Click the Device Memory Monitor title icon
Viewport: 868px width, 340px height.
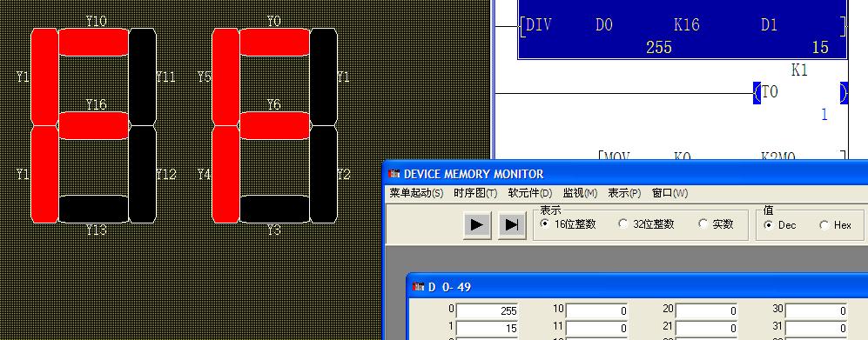394,174
